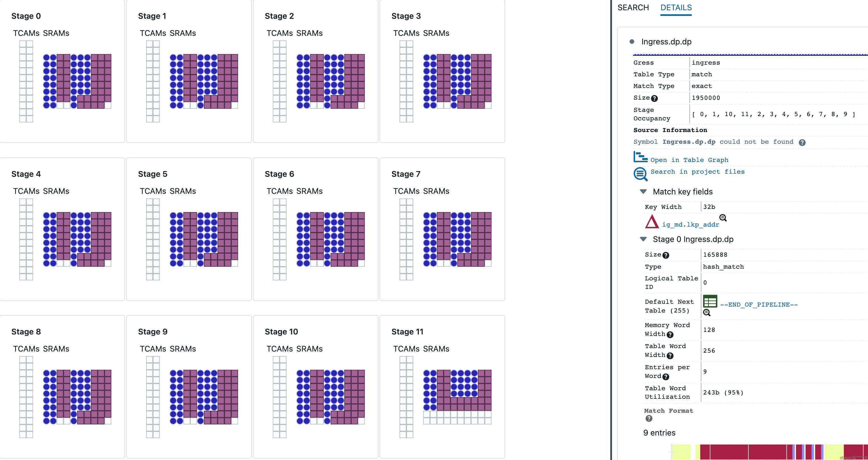Collapse the Match key fields section
This screenshot has height=460, width=868.
click(x=643, y=192)
